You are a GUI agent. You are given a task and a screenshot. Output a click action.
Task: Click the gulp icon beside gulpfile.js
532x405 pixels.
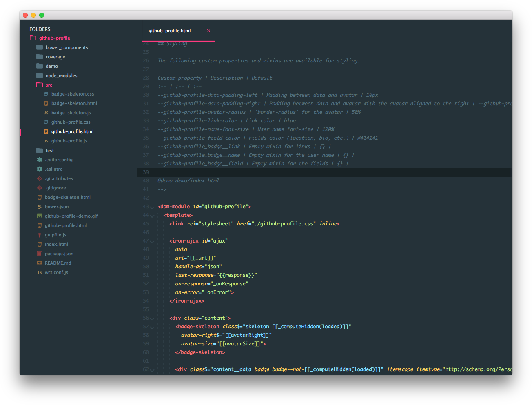(x=40, y=235)
